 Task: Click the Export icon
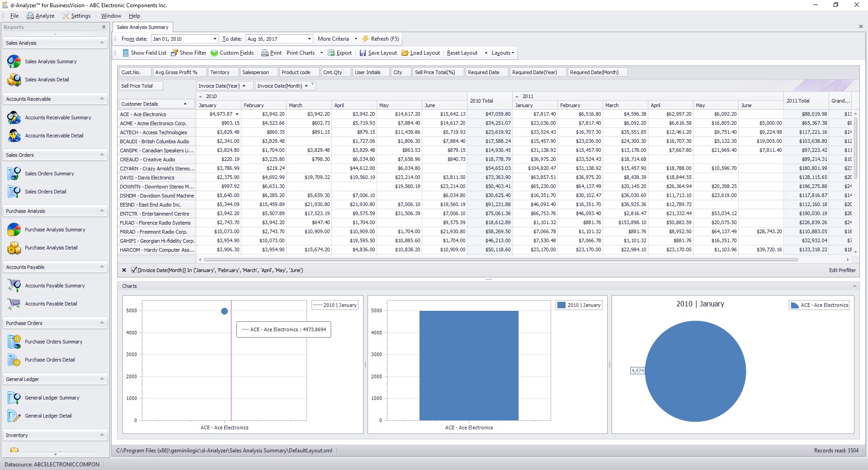(331, 53)
